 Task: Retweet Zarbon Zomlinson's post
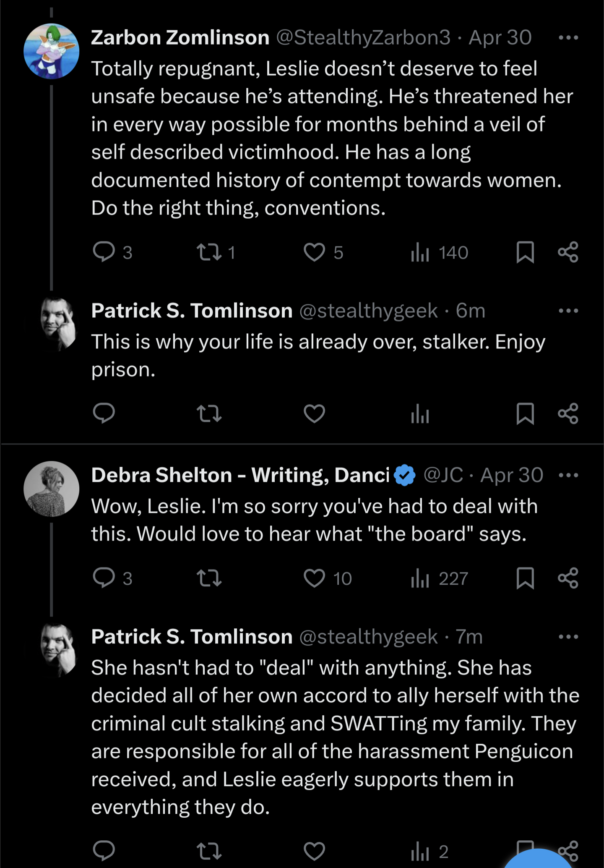tap(209, 252)
